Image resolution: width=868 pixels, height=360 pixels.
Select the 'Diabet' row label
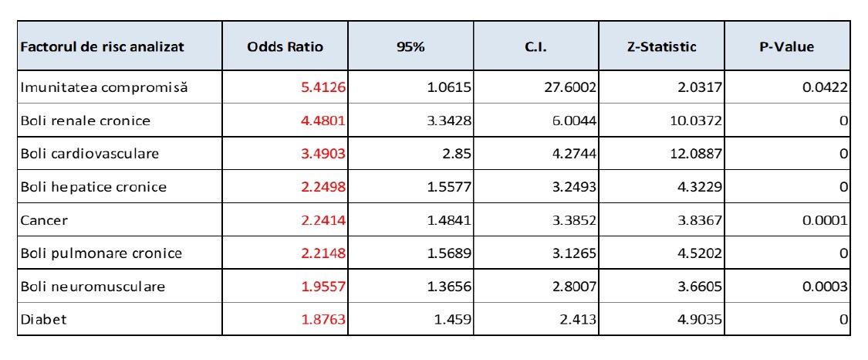pyautogui.click(x=43, y=318)
